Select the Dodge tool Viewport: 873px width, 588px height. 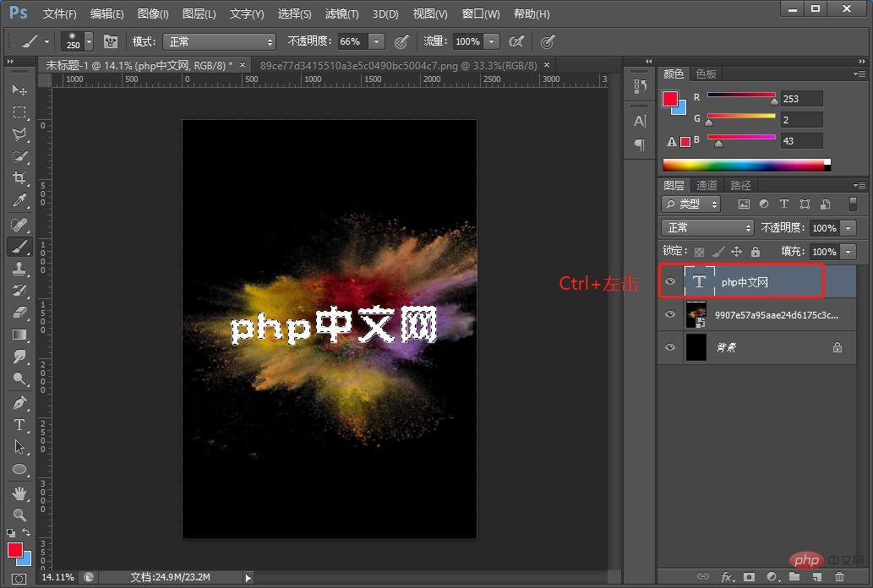19,379
